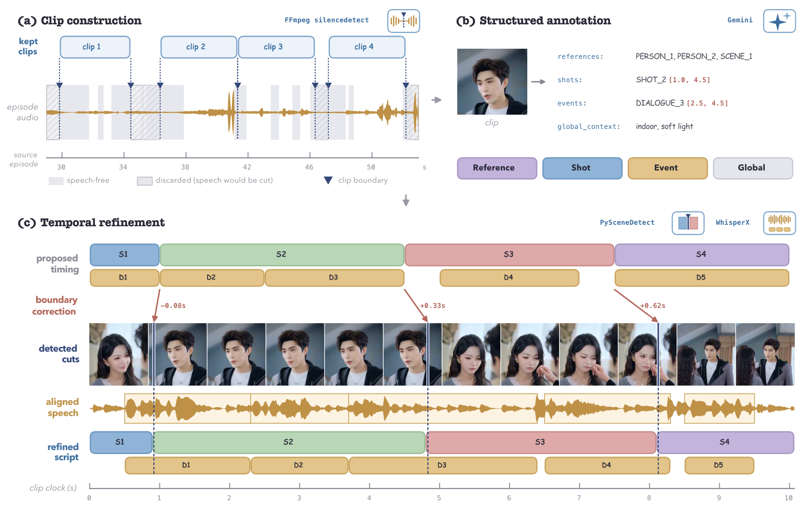The width and height of the screenshot is (812, 517).
Task: Click D1 dialogue block under proposed timing
Action: click(124, 278)
